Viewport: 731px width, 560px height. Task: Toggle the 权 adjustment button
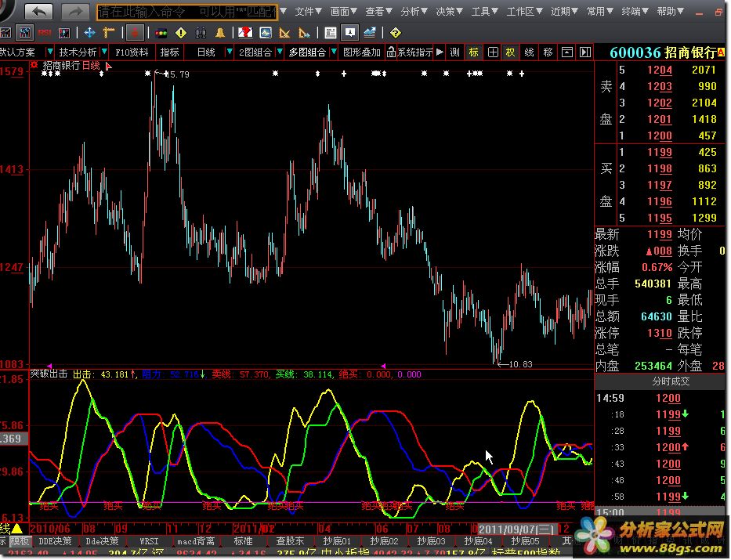coord(511,52)
